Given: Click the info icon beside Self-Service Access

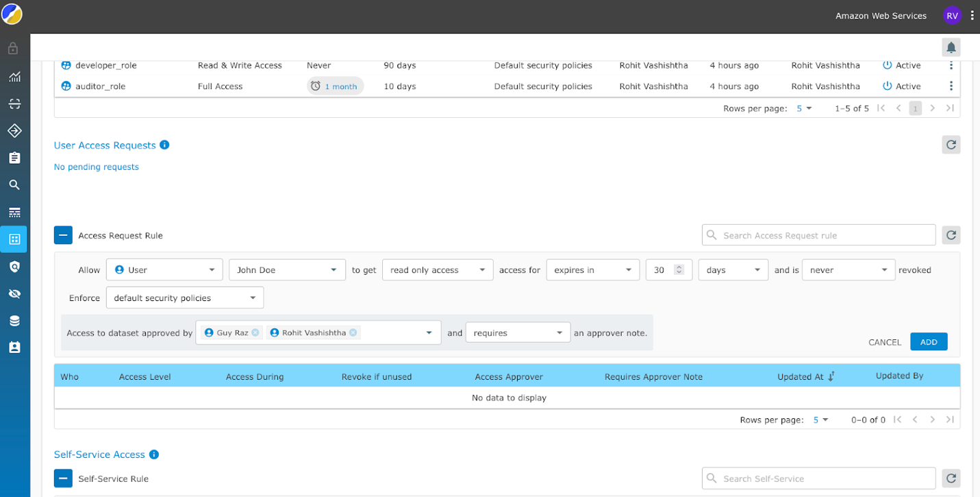Looking at the screenshot, I should point(154,454).
